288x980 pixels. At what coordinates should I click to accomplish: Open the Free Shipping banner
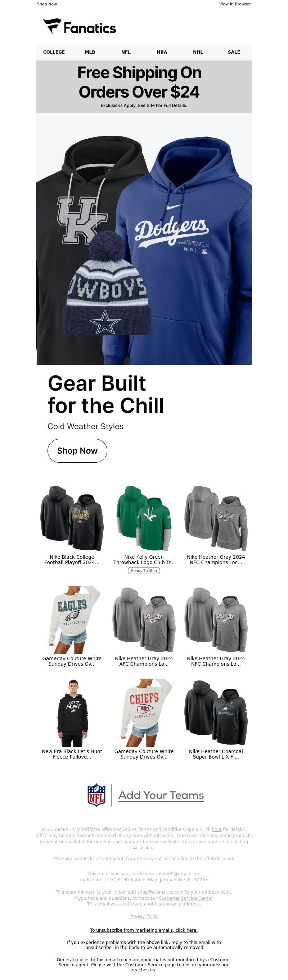(144, 86)
